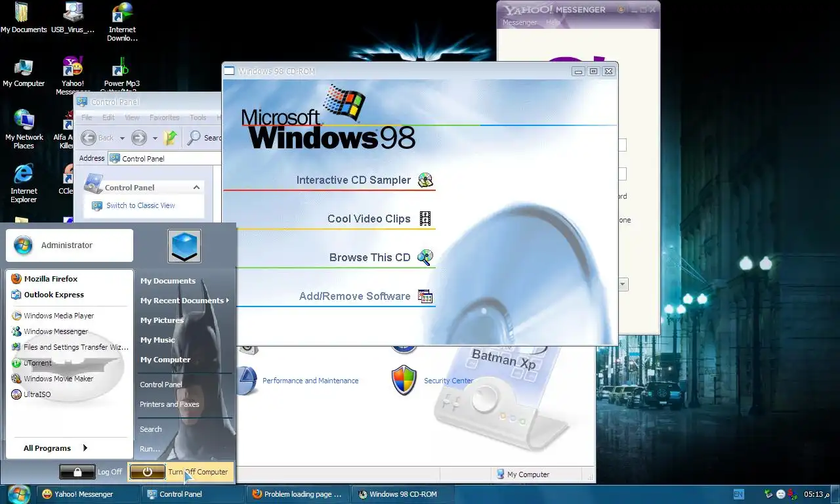Click the taskbar clock showing 05:13

818,494
